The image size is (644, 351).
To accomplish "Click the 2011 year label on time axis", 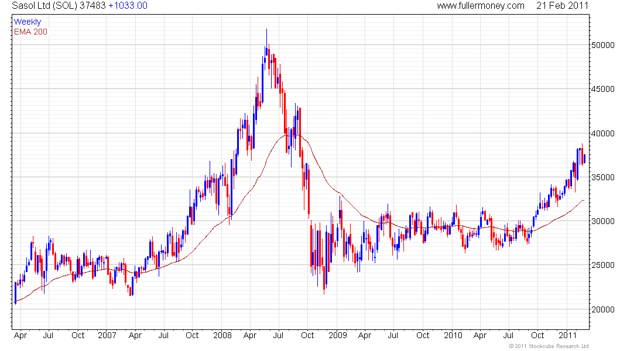I will [568, 335].
